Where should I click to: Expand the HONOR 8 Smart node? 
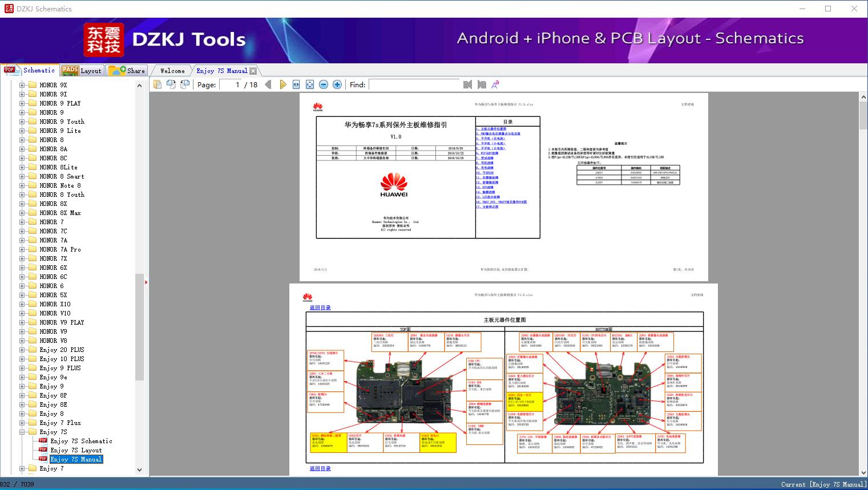point(22,176)
